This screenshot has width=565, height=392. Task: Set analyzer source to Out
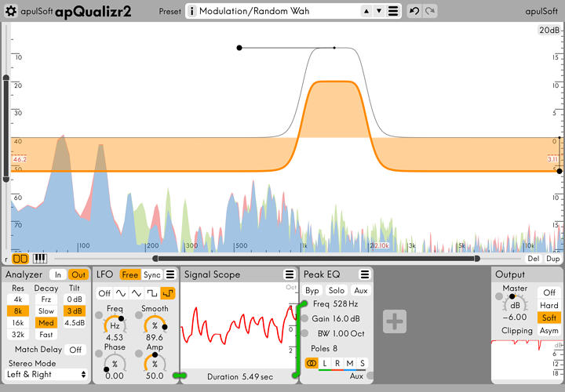point(78,274)
